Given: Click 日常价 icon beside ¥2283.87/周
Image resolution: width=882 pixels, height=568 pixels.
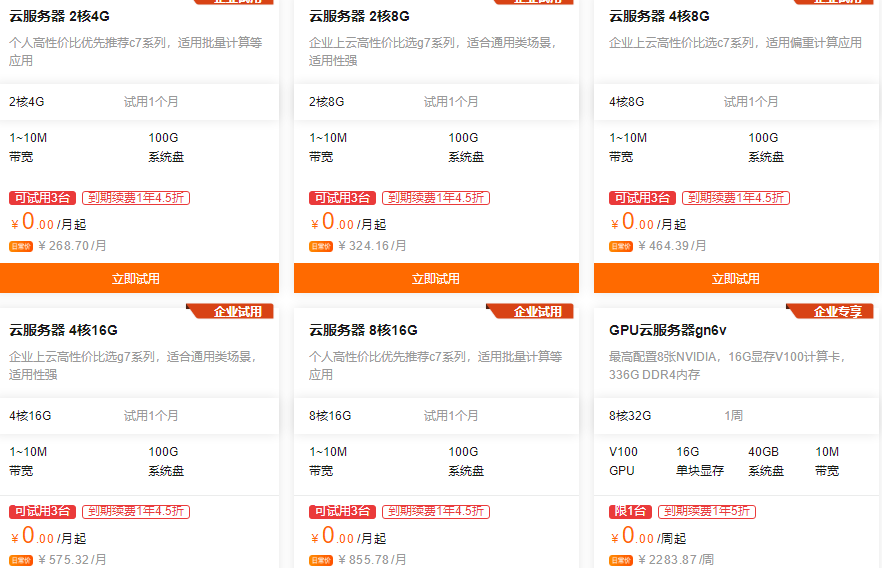Looking at the screenshot, I should [621, 560].
